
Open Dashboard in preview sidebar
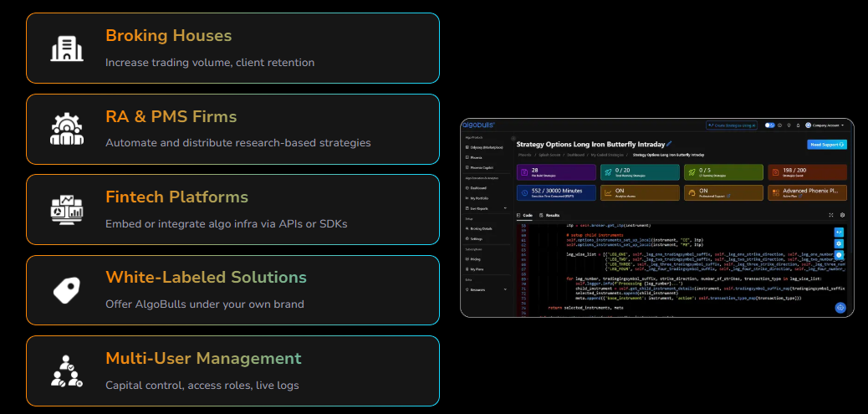coord(476,188)
